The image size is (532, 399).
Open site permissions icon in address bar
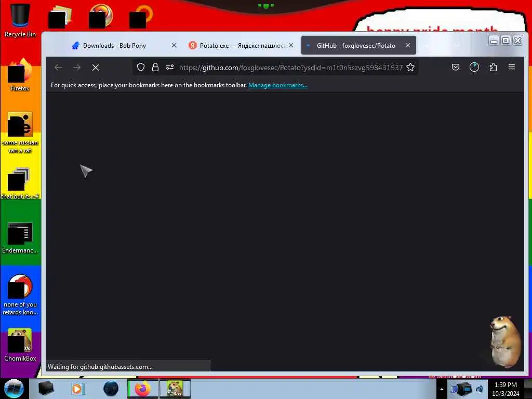(170, 67)
